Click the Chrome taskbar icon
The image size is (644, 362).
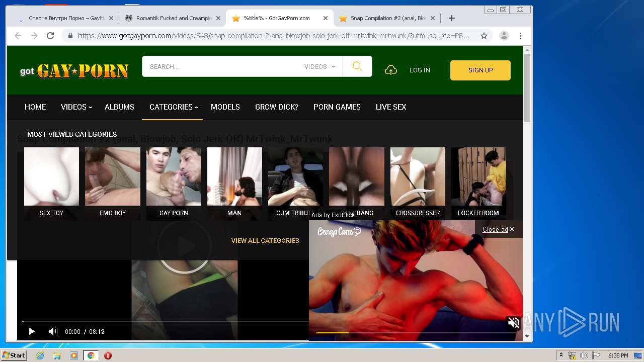click(x=91, y=355)
